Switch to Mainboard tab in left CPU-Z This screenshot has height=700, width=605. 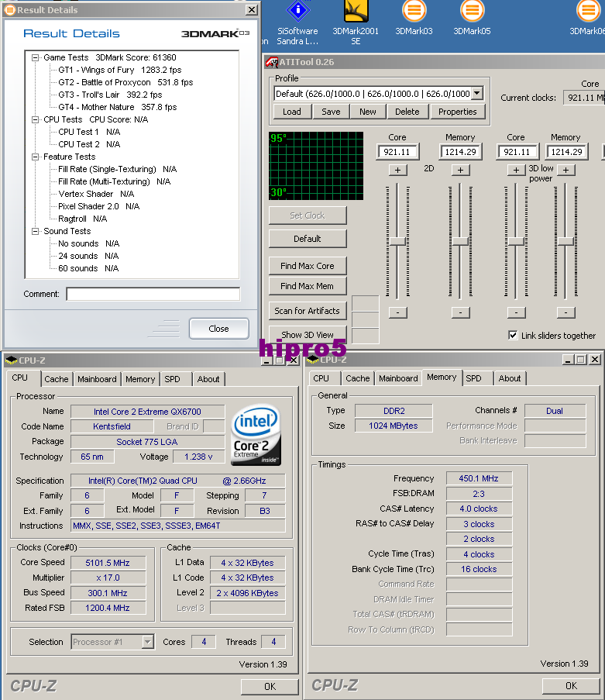coord(97,379)
